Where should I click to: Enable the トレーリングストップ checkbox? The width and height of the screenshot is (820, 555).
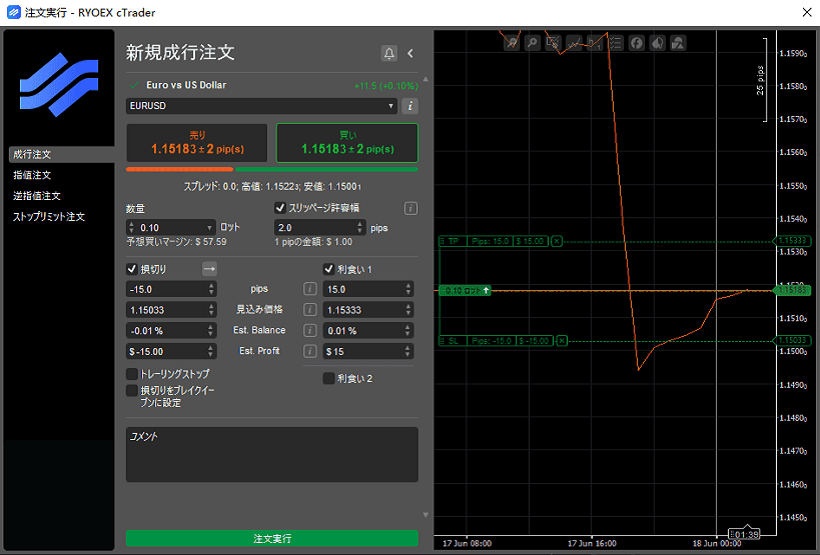[x=132, y=373]
